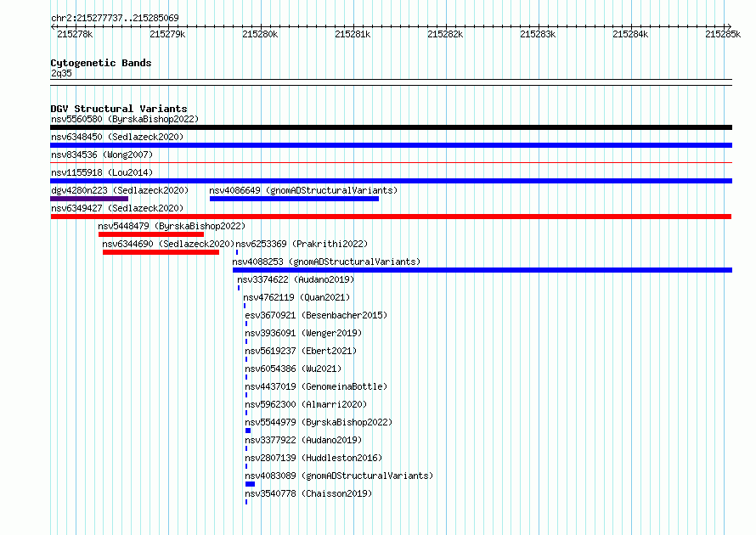Image resolution: width=756 pixels, height=535 pixels.
Task: Click the blue nsv1155918 variant bar
Action: pos(391,181)
